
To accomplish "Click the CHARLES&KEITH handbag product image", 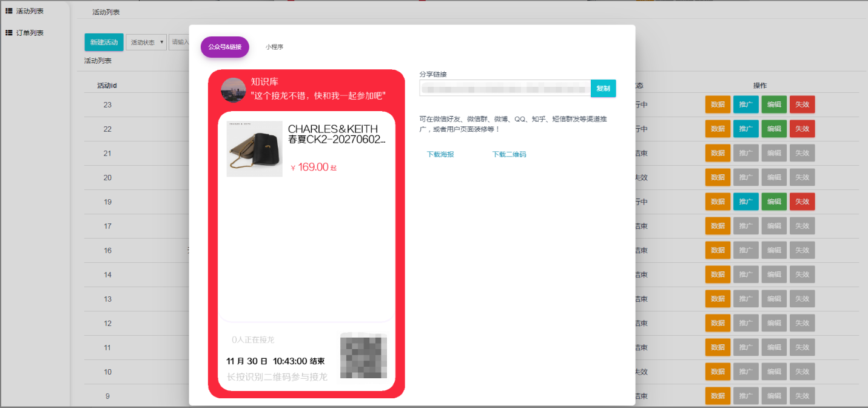I will [254, 149].
